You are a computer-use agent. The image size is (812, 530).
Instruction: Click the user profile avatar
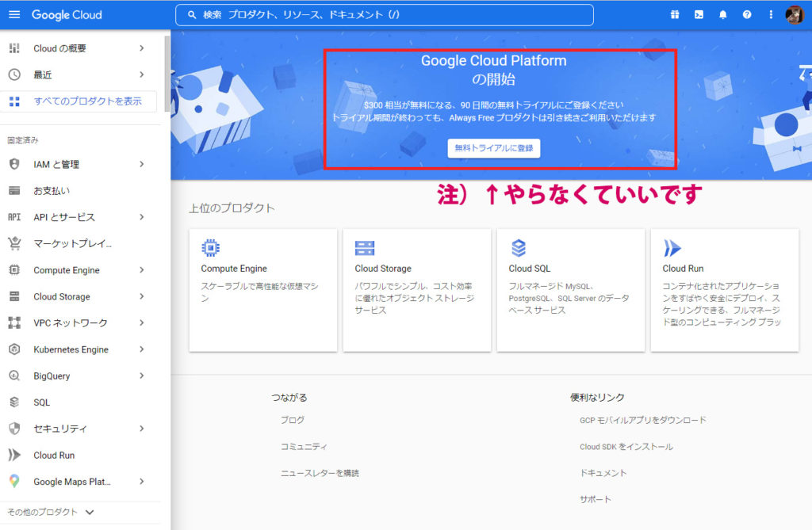click(795, 14)
